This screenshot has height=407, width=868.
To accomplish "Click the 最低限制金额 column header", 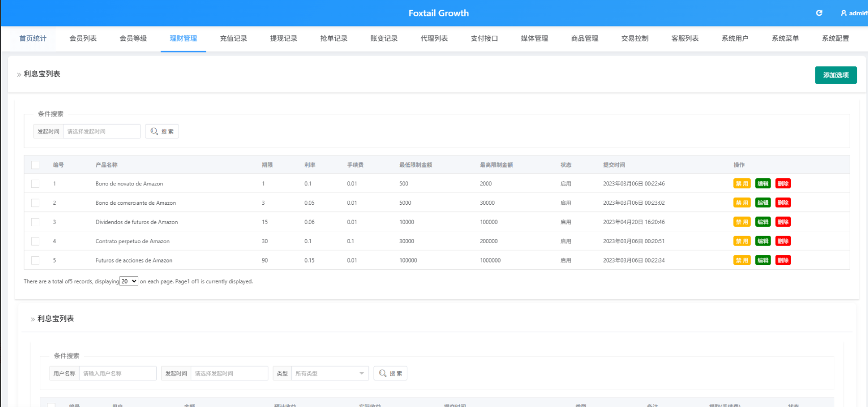I will pyautogui.click(x=416, y=165).
